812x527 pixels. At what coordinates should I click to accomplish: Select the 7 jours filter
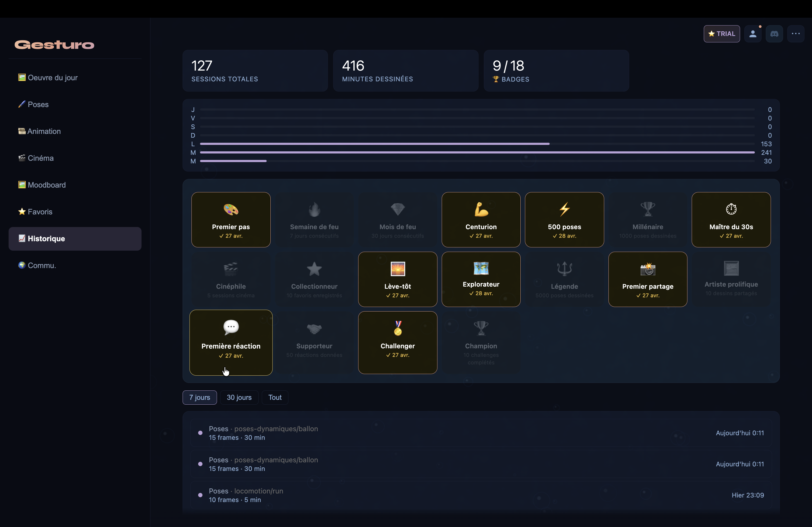pyautogui.click(x=200, y=397)
